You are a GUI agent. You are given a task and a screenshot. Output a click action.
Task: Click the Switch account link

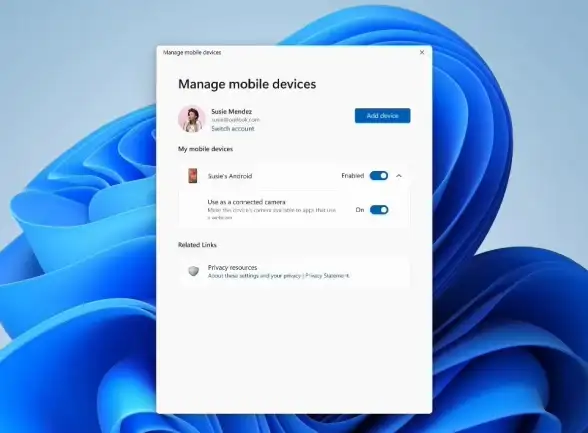click(x=232, y=129)
